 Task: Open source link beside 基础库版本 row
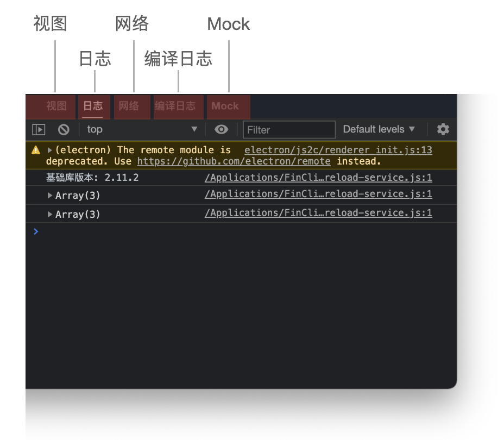click(x=318, y=178)
